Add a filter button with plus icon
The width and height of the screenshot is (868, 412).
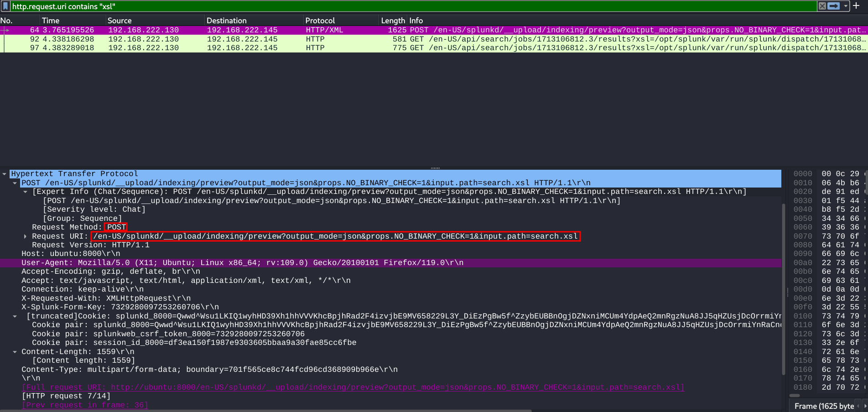pos(856,6)
